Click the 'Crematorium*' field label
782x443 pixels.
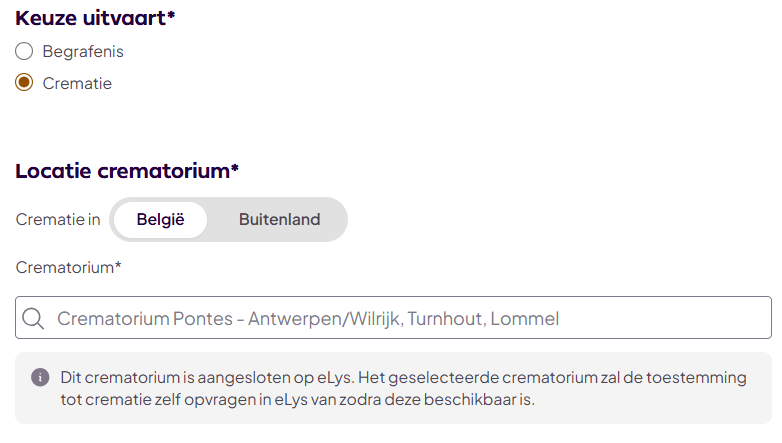tap(69, 267)
